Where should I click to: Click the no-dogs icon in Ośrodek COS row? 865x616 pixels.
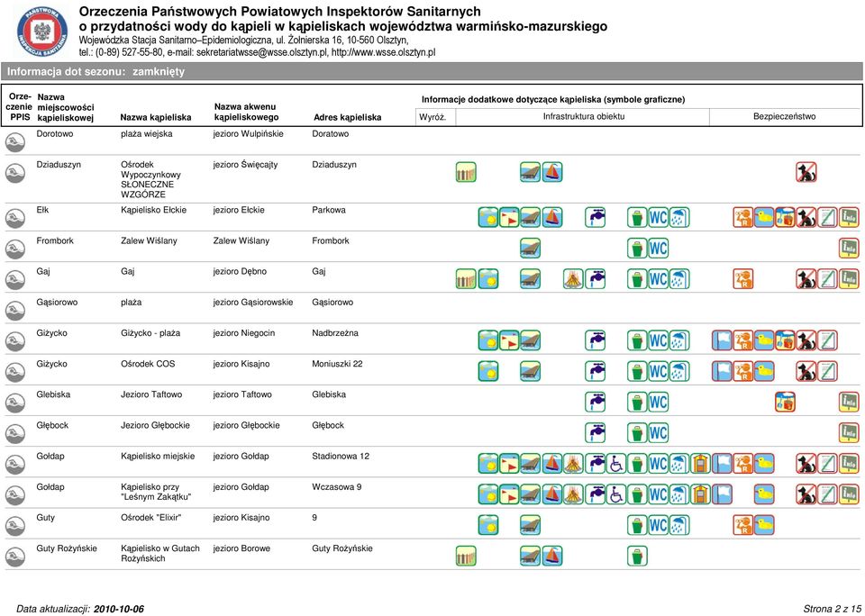(x=806, y=371)
